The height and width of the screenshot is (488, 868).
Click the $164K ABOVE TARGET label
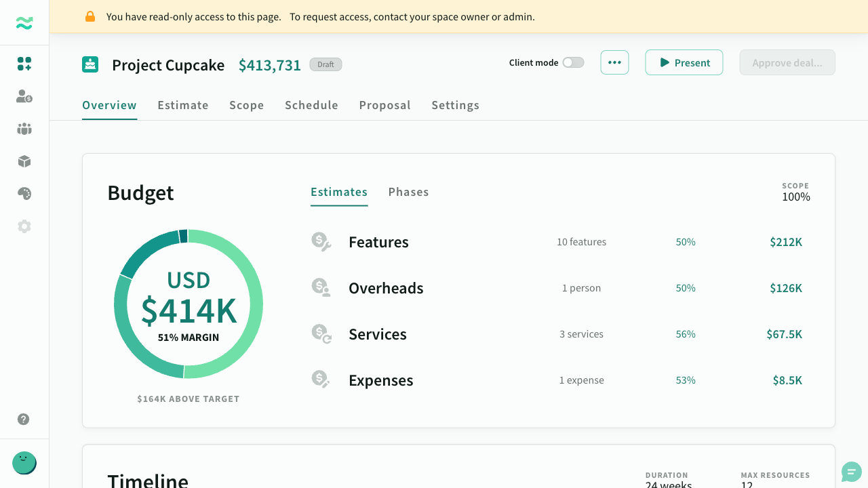click(x=189, y=399)
